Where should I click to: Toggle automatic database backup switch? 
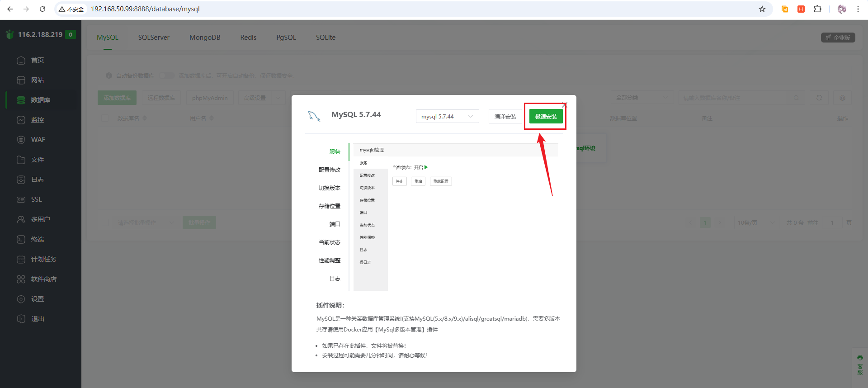point(166,76)
